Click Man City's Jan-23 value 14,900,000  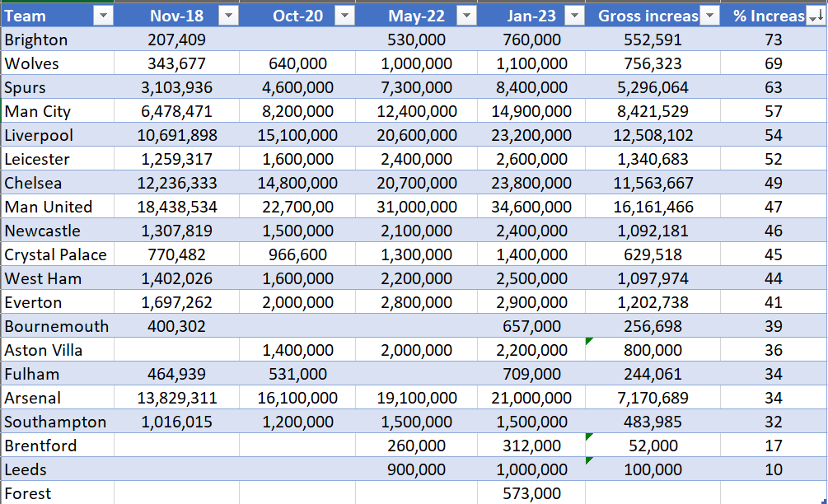[x=531, y=111]
